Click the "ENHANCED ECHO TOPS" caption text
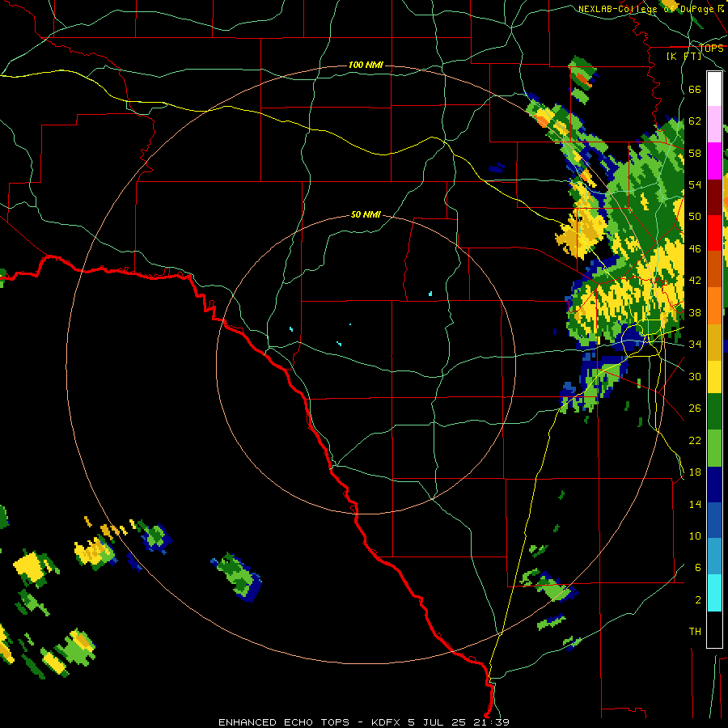The image size is (728, 728). pyautogui.click(x=284, y=722)
